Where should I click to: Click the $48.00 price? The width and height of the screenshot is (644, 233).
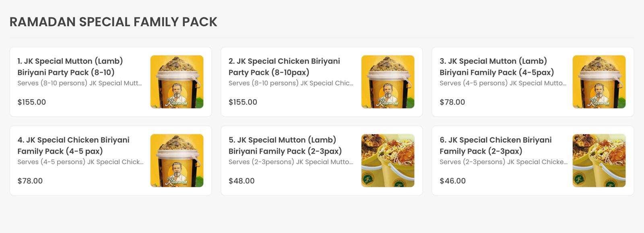point(242,181)
